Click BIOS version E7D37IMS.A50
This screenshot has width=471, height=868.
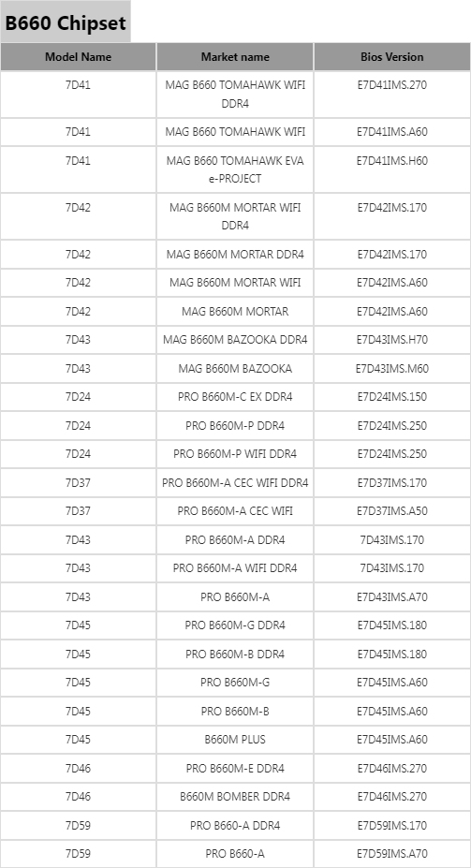coord(391,511)
